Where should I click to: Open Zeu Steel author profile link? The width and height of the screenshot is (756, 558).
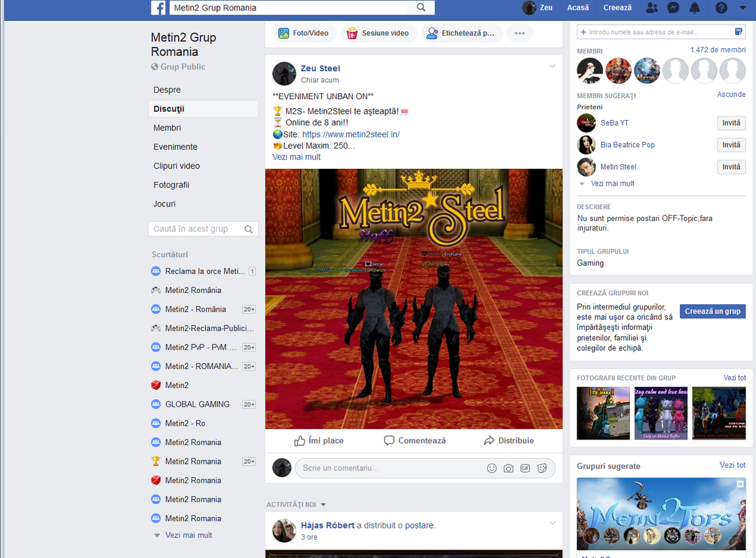point(320,68)
